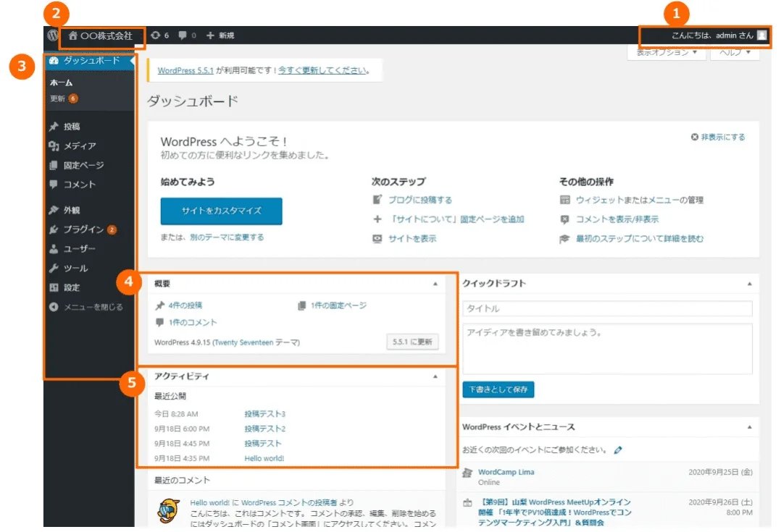This screenshot has height=532, width=781.
Task: Open the 4件の投稿 link
Action: click(185, 305)
